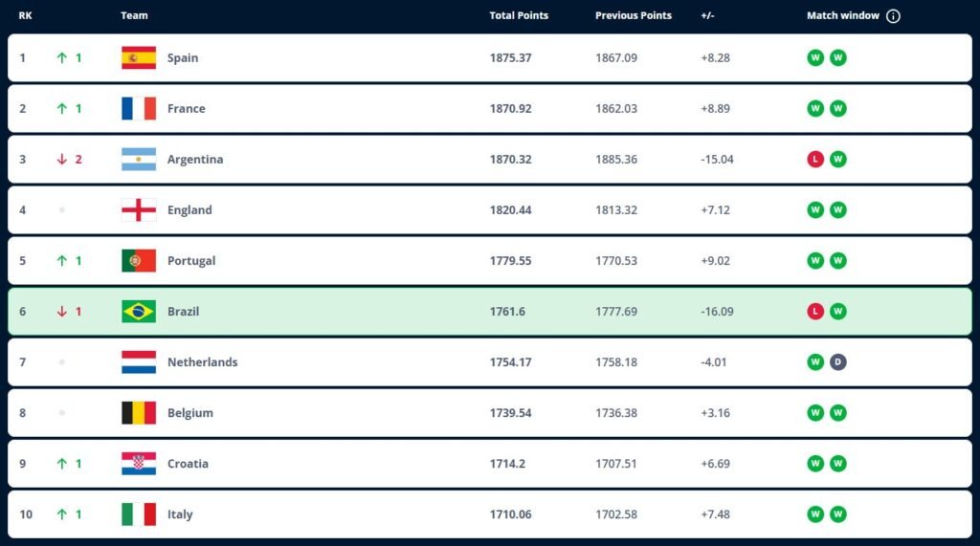Image resolution: width=980 pixels, height=546 pixels.
Task: Open the Belgium team link
Action: point(190,413)
